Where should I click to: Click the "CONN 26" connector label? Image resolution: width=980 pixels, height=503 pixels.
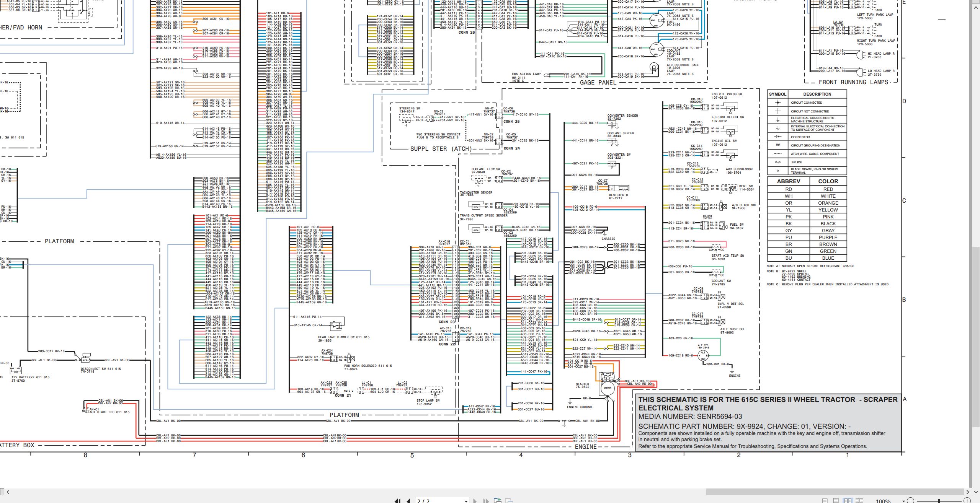[467, 33]
